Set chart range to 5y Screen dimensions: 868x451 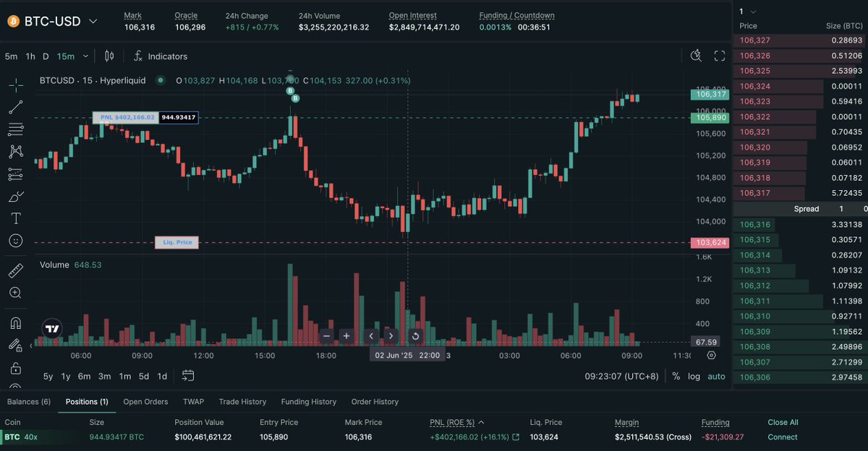click(48, 376)
